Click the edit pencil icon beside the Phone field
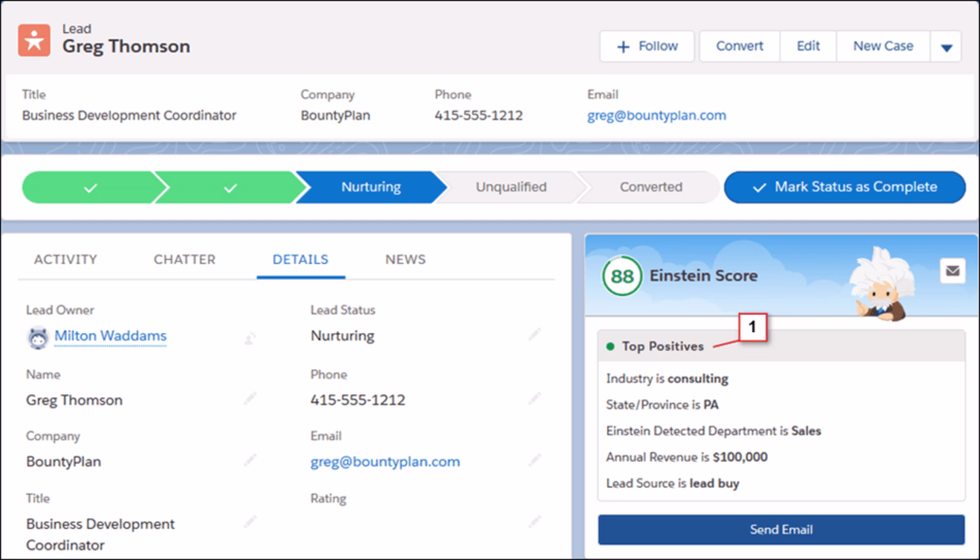Image resolution: width=980 pixels, height=560 pixels. coord(534,399)
